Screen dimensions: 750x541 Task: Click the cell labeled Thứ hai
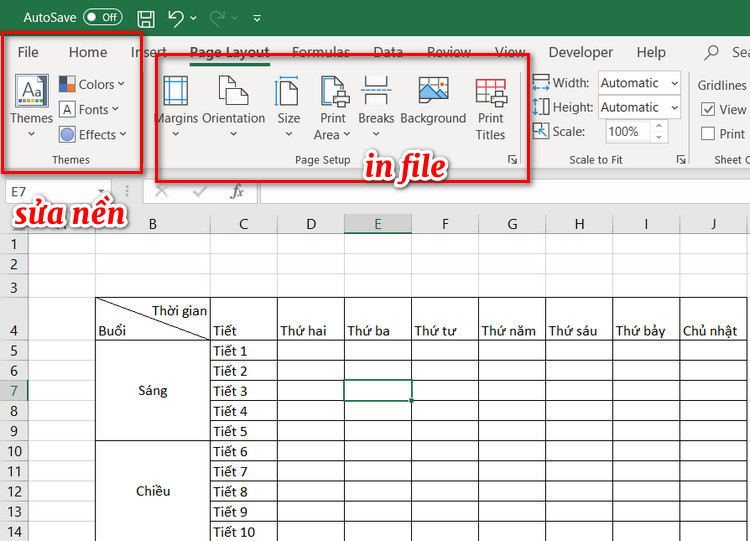point(311,319)
